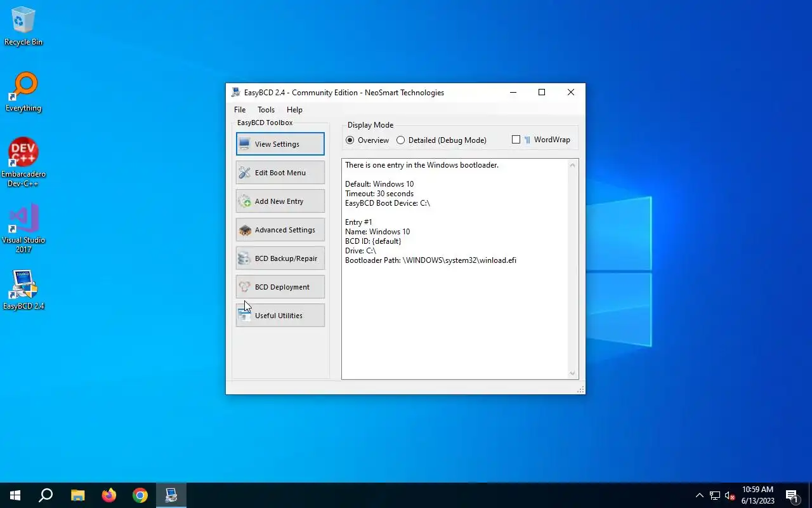Open File Explorer from the taskbar
The height and width of the screenshot is (508, 812).
[77, 495]
